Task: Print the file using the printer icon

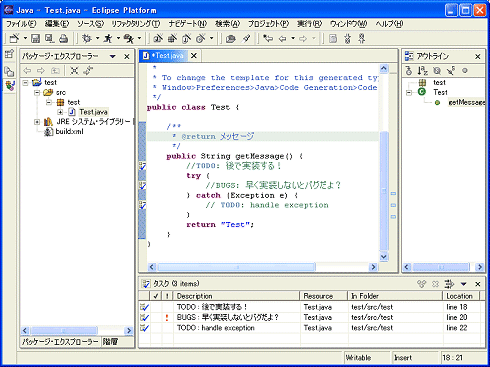Action: (64, 39)
